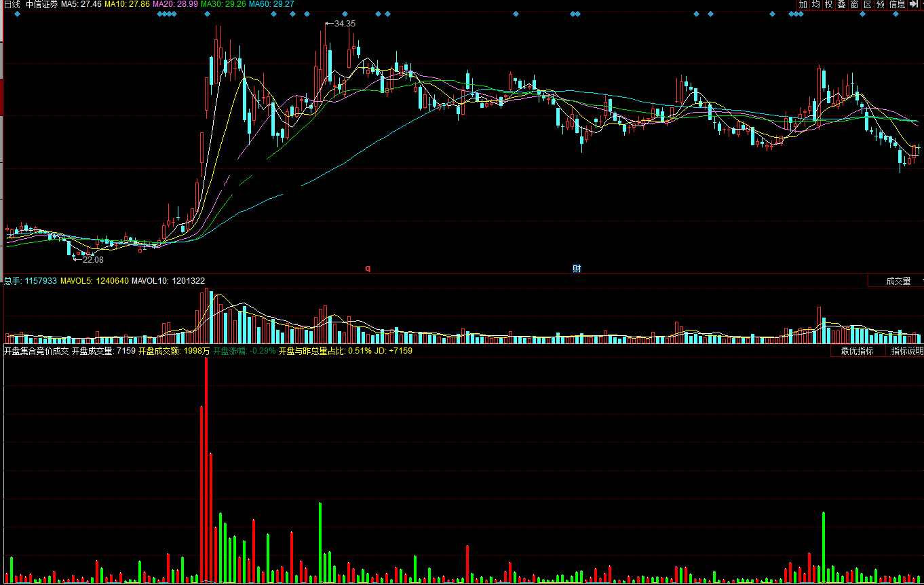Click the MA20: 28.99 label
This screenshot has width=924, height=585.
[175, 4]
